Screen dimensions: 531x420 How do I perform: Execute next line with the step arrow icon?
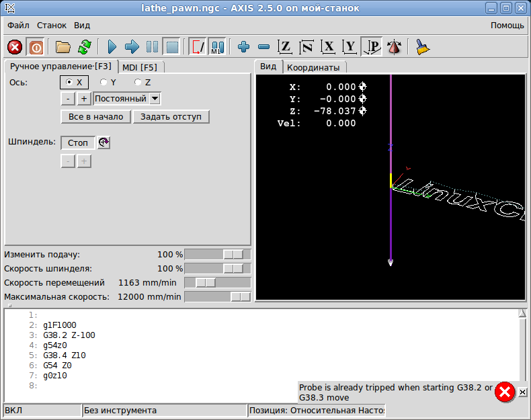coord(132,47)
